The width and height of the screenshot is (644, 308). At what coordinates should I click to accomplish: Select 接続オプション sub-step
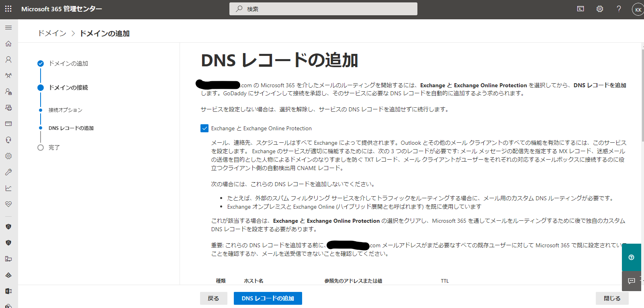(x=61, y=110)
